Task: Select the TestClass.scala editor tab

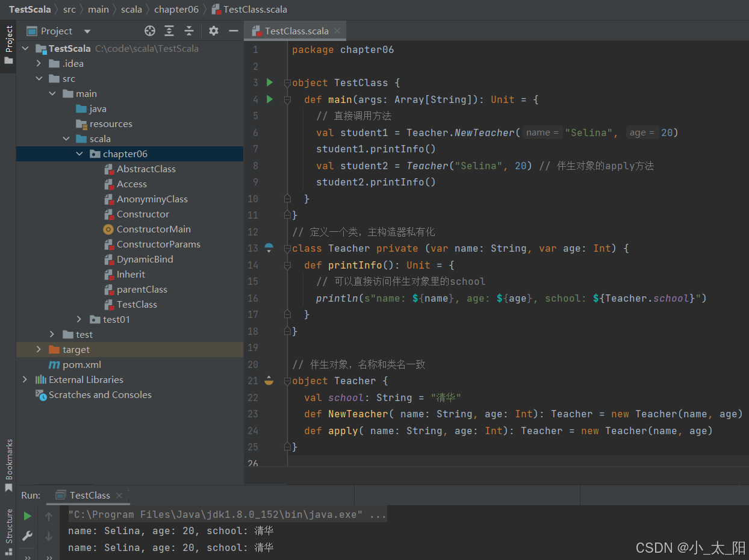Action: coord(296,31)
